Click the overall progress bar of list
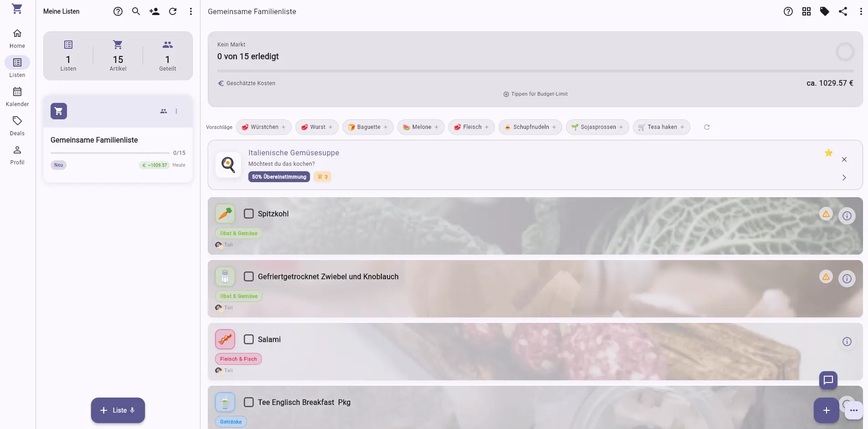Image resolution: width=868 pixels, height=429 pixels. pos(535,71)
